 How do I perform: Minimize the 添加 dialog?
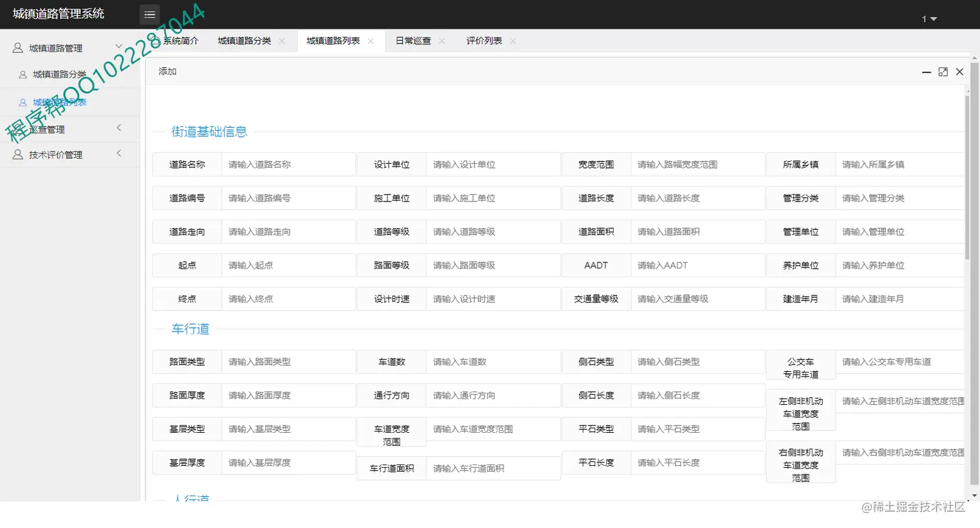[926, 72]
